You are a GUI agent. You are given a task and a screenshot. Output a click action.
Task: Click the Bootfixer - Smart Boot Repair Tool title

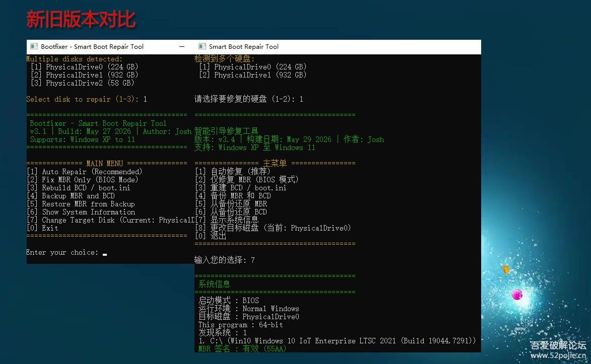pyautogui.click(x=92, y=46)
